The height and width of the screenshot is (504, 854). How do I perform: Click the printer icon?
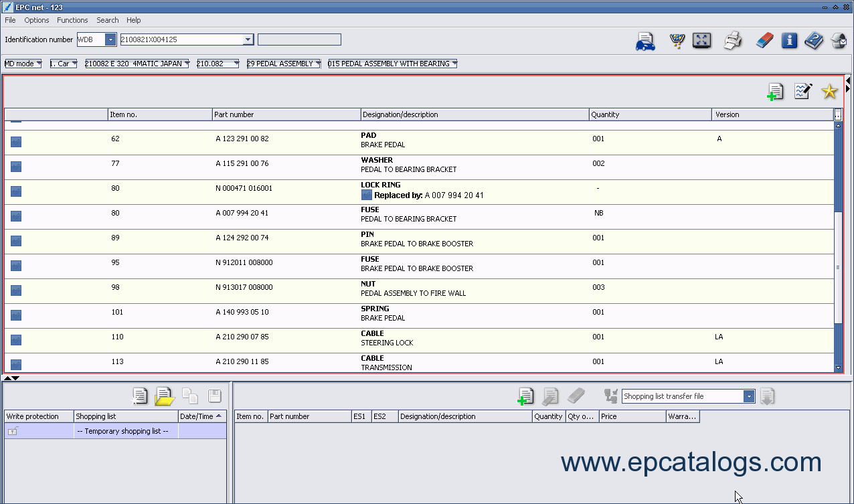pyautogui.click(x=733, y=41)
